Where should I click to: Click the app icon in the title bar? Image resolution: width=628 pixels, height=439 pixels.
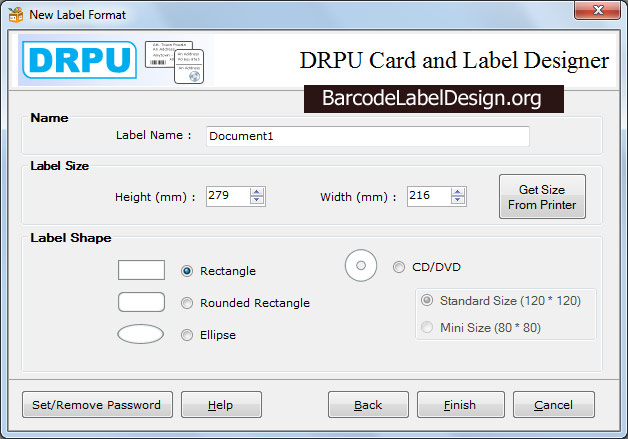(x=16, y=15)
